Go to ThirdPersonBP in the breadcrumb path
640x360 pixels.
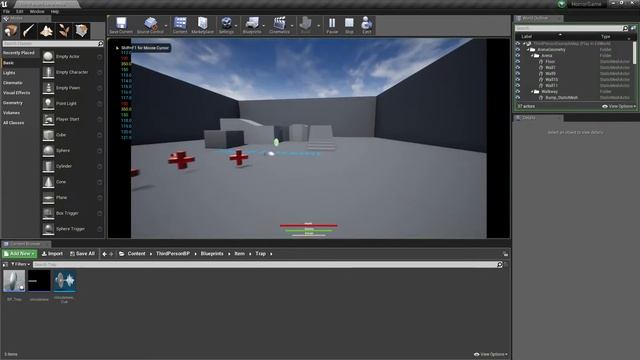click(x=173, y=254)
